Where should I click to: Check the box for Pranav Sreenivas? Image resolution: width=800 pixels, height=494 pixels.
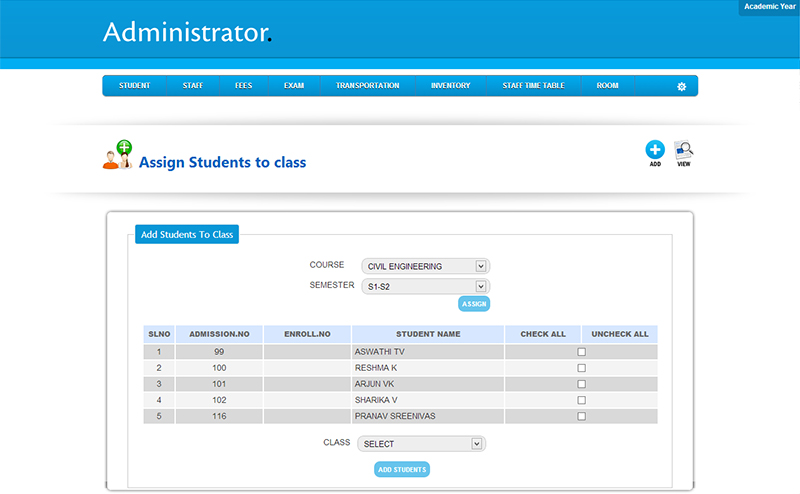(x=581, y=416)
